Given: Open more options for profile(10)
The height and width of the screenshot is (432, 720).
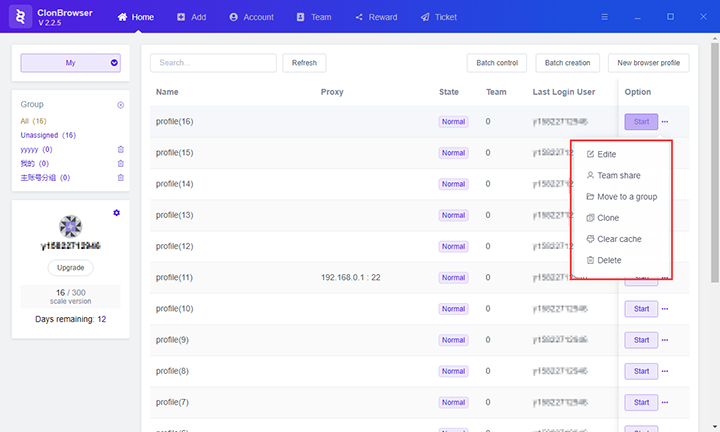Looking at the screenshot, I should [665, 309].
